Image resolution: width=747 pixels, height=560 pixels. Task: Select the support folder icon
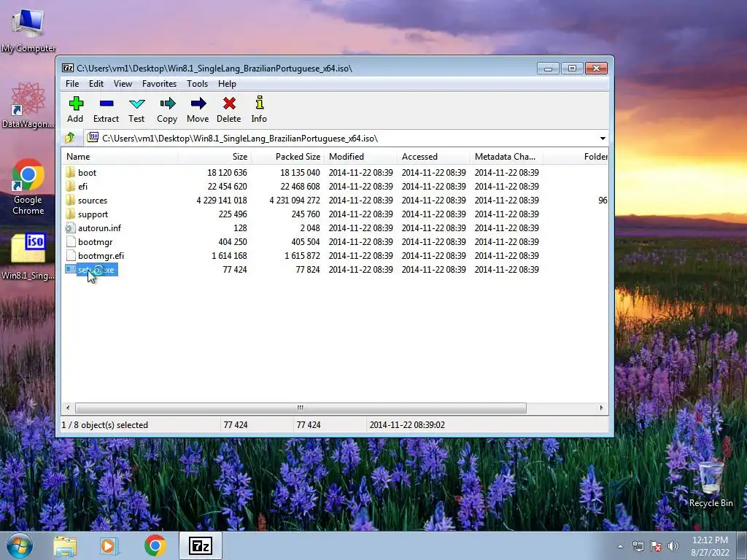(71, 214)
